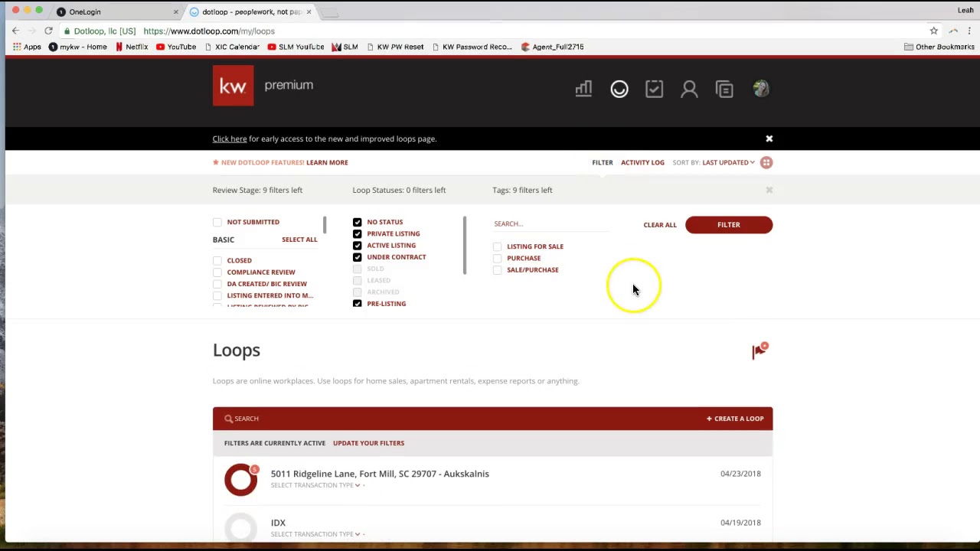Open the Activity Log tab
The image size is (980, 551).
pyautogui.click(x=642, y=162)
